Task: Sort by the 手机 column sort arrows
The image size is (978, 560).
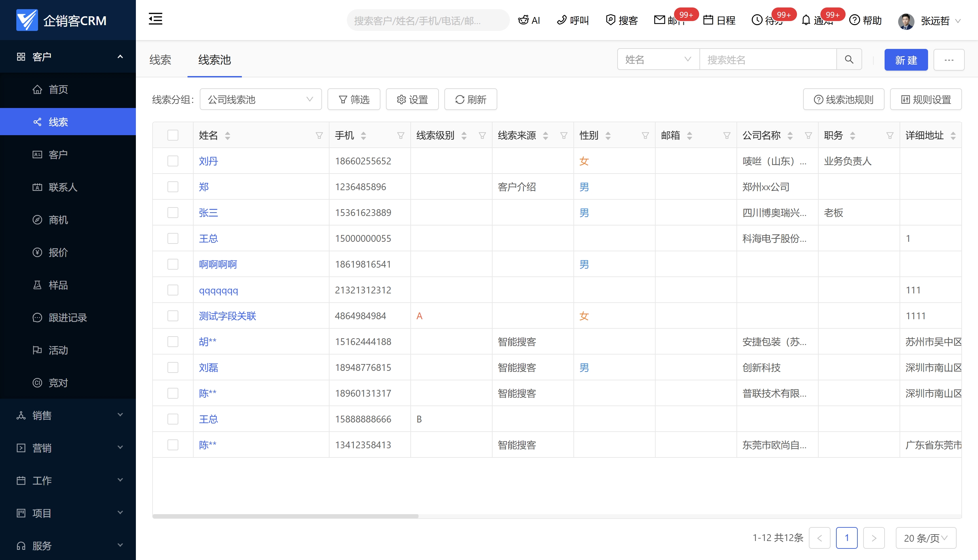Action: [363, 136]
